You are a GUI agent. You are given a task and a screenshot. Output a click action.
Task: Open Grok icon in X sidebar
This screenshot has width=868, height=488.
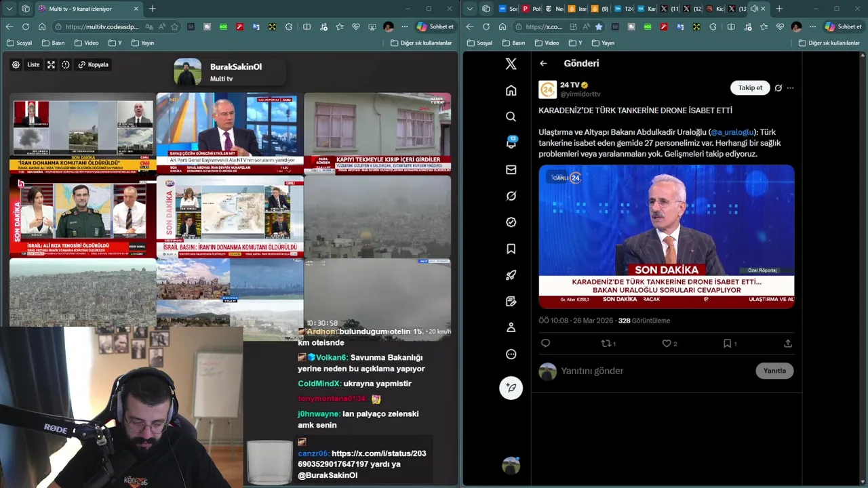click(511, 196)
